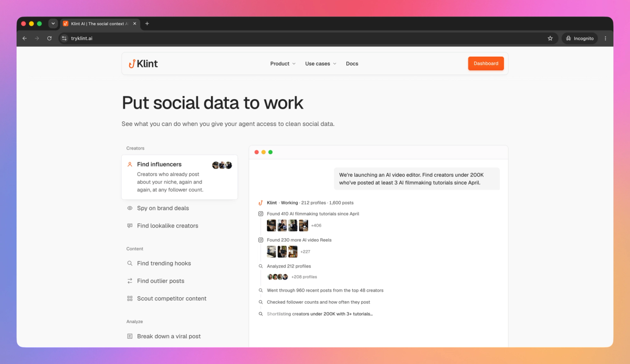Click the +406 more results label
The image size is (630, 364).
[x=316, y=226]
